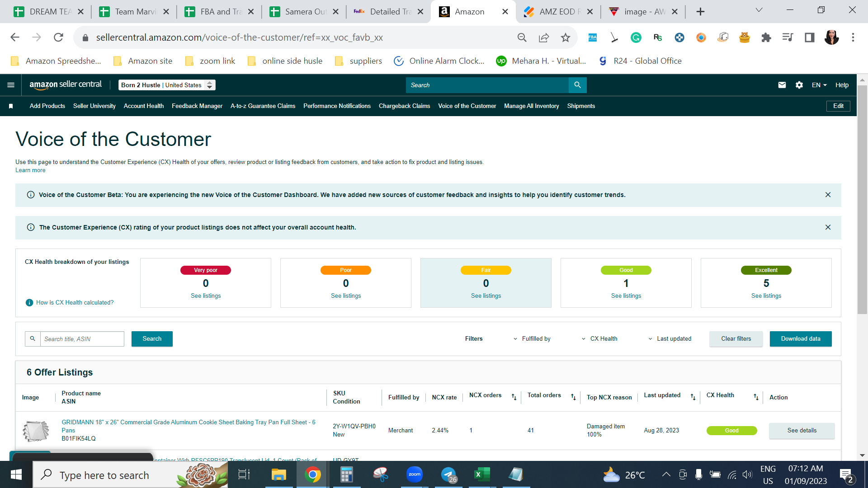868x488 pixels.
Task: Sort by NCX orders column
Action: pyautogui.click(x=514, y=397)
